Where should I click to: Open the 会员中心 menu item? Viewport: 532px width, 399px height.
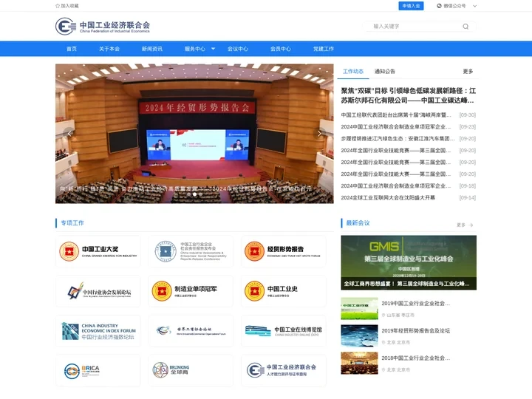(281, 49)
